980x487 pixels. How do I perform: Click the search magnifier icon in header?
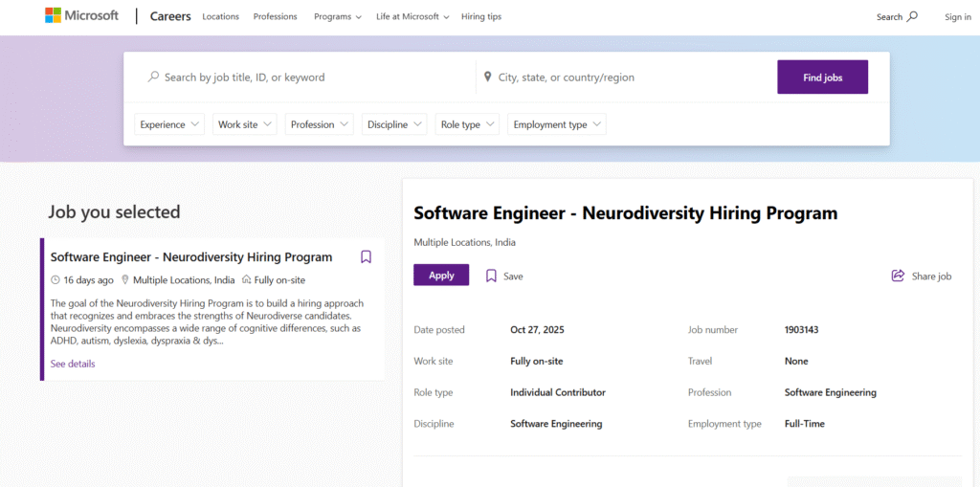pyautogui.click(x=912, y=16)
